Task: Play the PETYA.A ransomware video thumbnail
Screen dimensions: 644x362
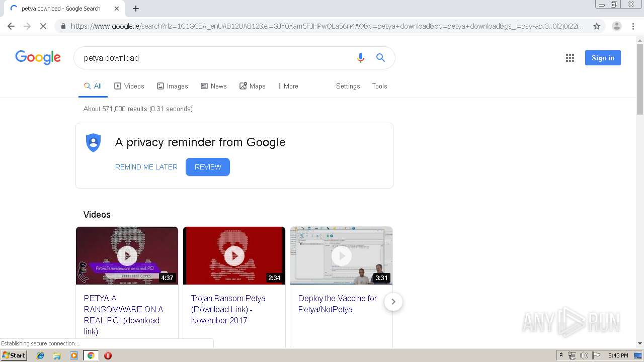Action: coord(127,255)
